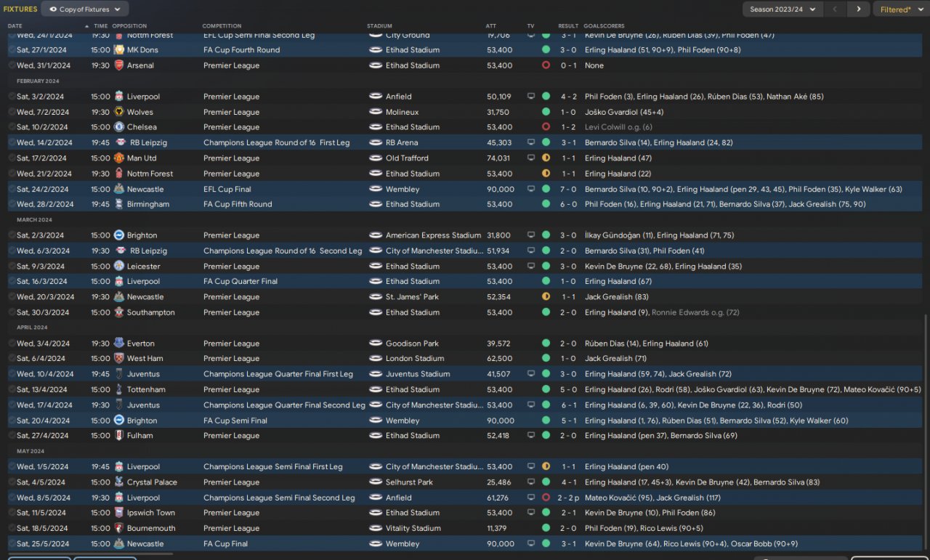Sort by the Att column header
930x560 pixels.
point(491,26)
